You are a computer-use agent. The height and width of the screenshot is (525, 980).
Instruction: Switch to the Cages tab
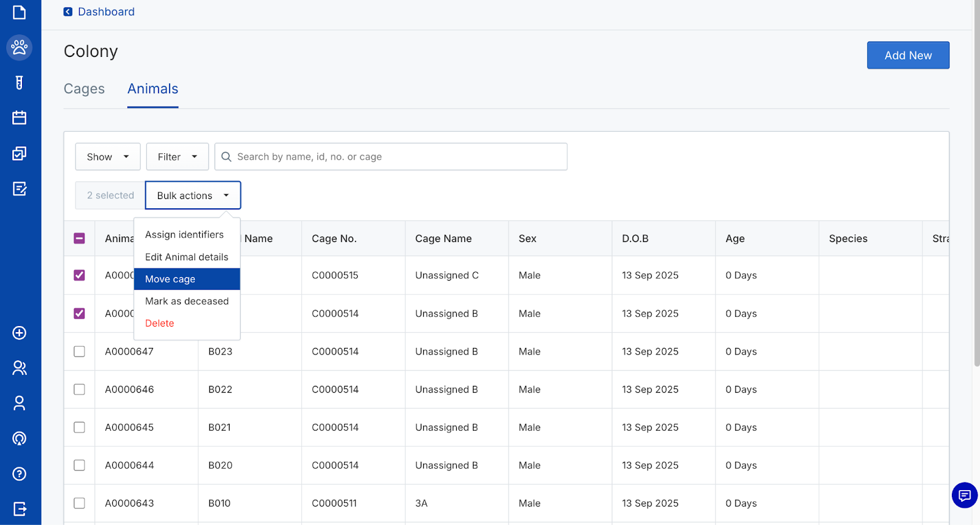(85, 89)
